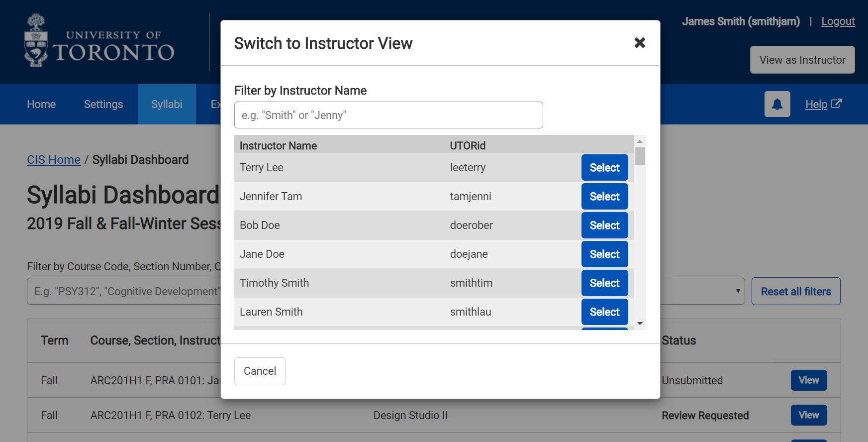Click the course code filter input field
This screenshot has width=868, height=442.
point(124,291)
